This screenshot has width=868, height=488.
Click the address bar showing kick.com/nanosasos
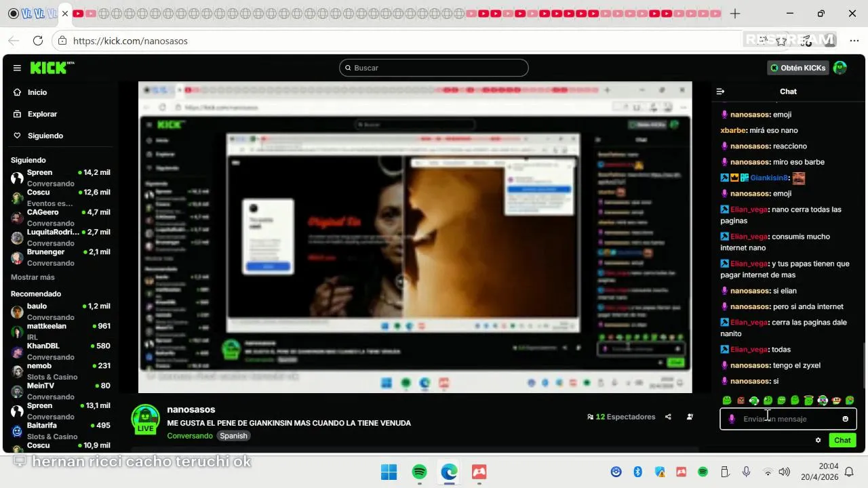coord(130,41)
